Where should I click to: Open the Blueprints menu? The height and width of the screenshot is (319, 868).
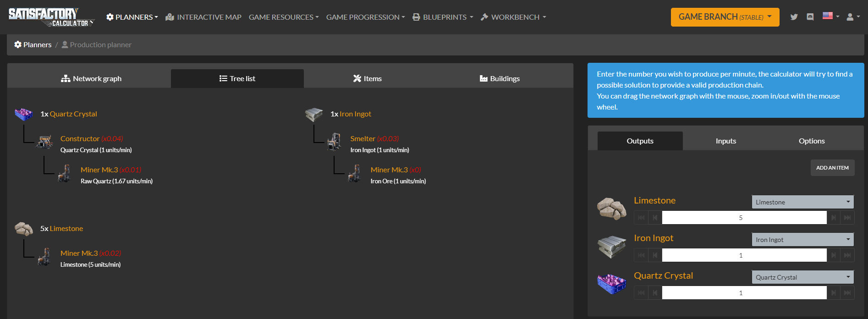(443, 17)
